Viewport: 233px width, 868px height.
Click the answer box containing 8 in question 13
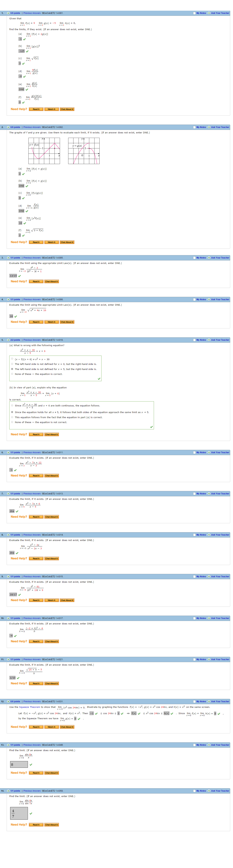[x=19, y=765]
